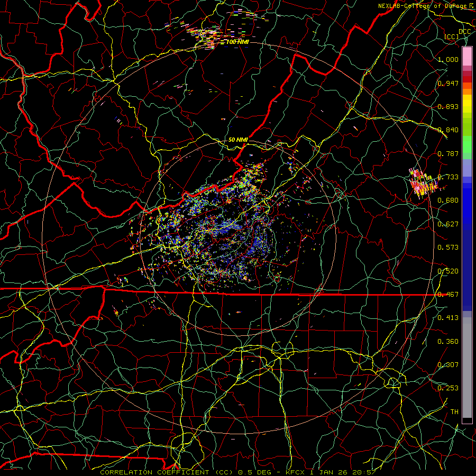Click the DCC label above the legend
The image size is (476, 476).
pos(464,32)
